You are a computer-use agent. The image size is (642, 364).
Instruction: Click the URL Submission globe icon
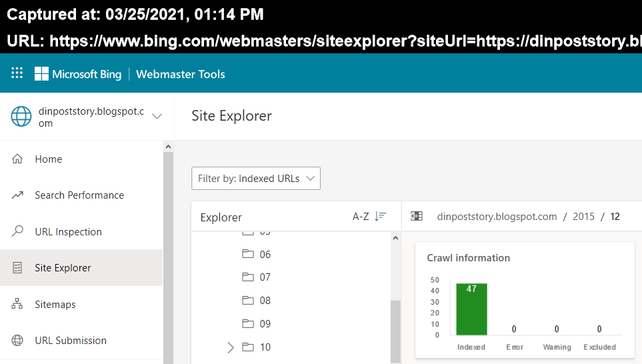pos(17,340)
